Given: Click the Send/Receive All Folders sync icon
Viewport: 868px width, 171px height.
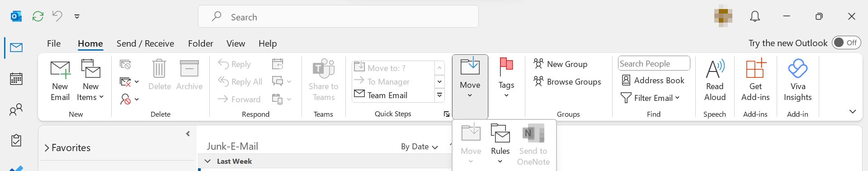Looking at the screenshot, I should click(38, 16).
